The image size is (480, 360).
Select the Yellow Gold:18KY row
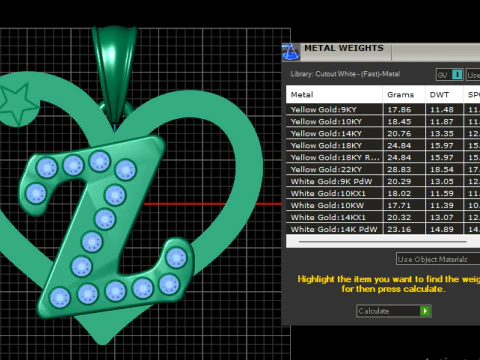pos(383,145)
